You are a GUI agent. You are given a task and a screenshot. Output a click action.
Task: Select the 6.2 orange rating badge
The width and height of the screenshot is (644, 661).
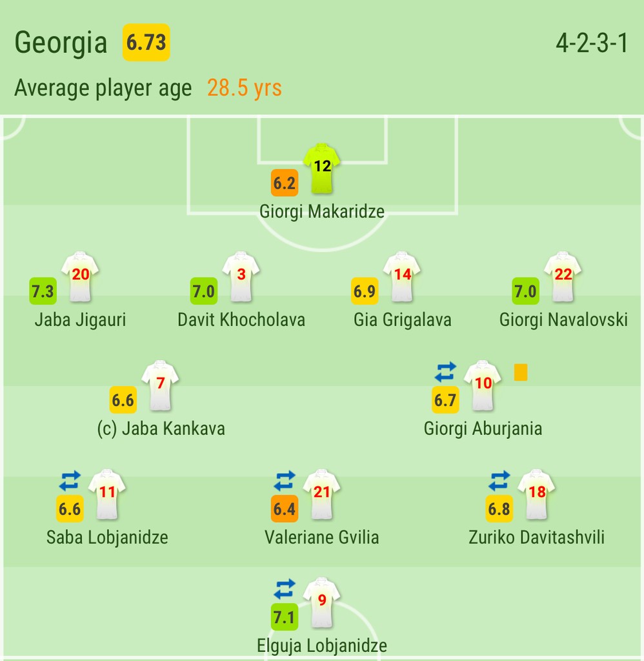click(285, 183)
